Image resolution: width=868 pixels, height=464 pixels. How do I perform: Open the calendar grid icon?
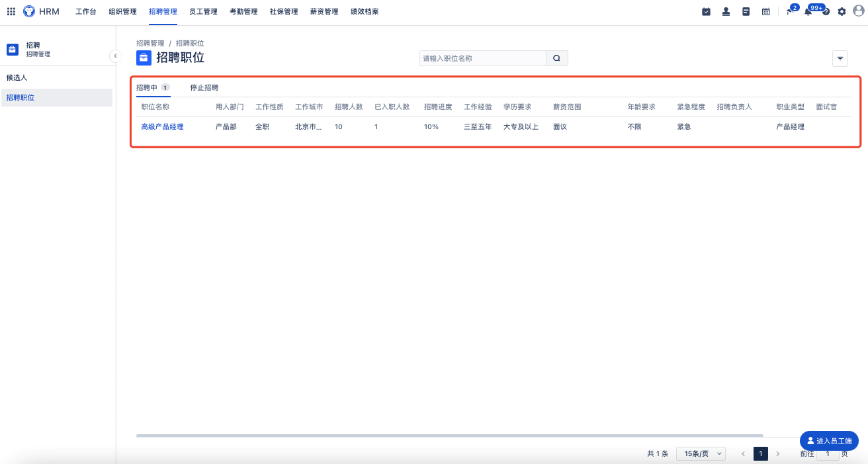point(765,11)
